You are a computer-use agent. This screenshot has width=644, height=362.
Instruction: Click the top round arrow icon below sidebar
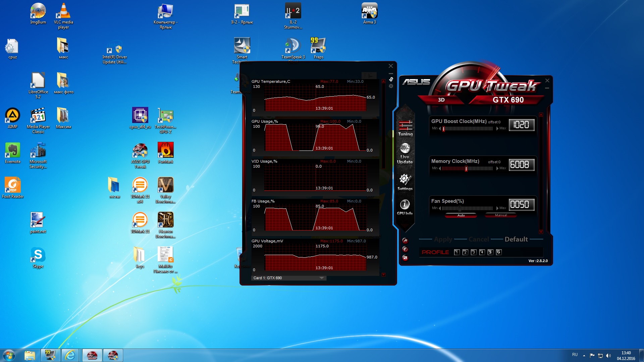pyautogui.click(x=405, y=240)
